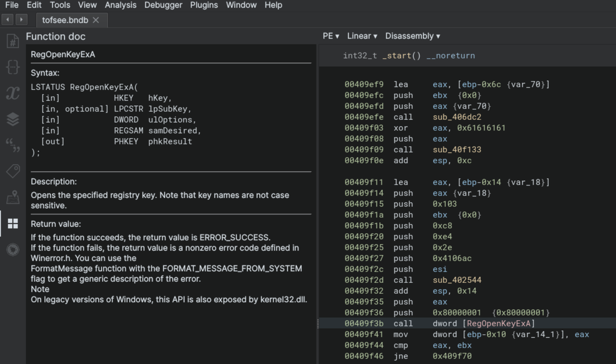Close the tofsee.bndb tab

click(96, 20)
